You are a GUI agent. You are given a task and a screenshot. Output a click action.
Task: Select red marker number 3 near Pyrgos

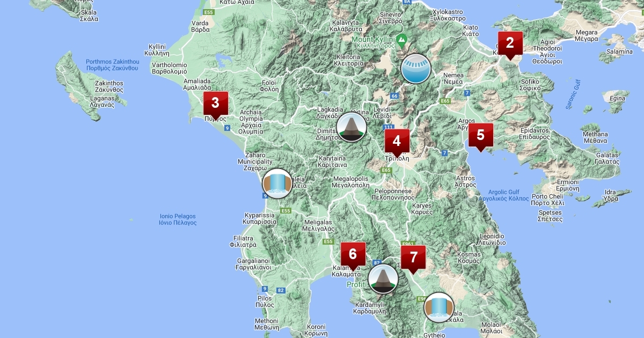tap(215, 104)
